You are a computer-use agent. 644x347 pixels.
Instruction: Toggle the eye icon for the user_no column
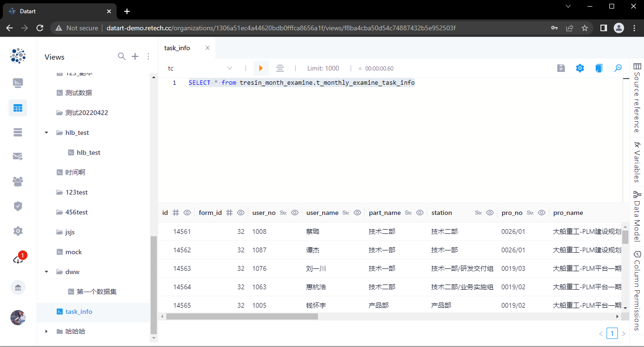click(x=295, y=213)
